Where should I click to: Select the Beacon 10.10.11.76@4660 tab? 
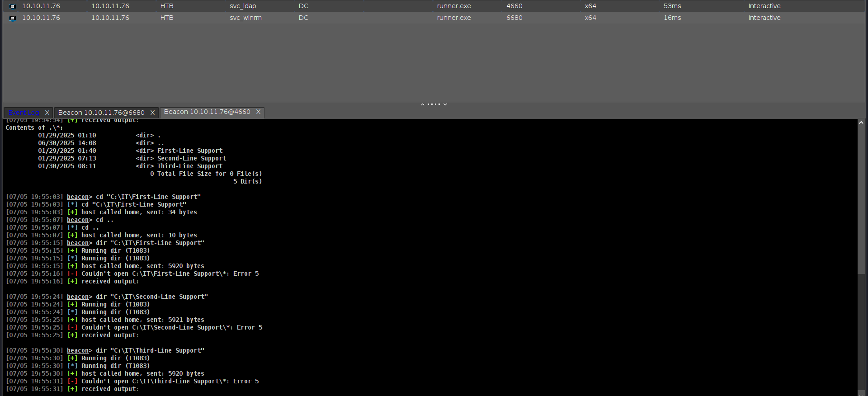[x=207, y=112]
